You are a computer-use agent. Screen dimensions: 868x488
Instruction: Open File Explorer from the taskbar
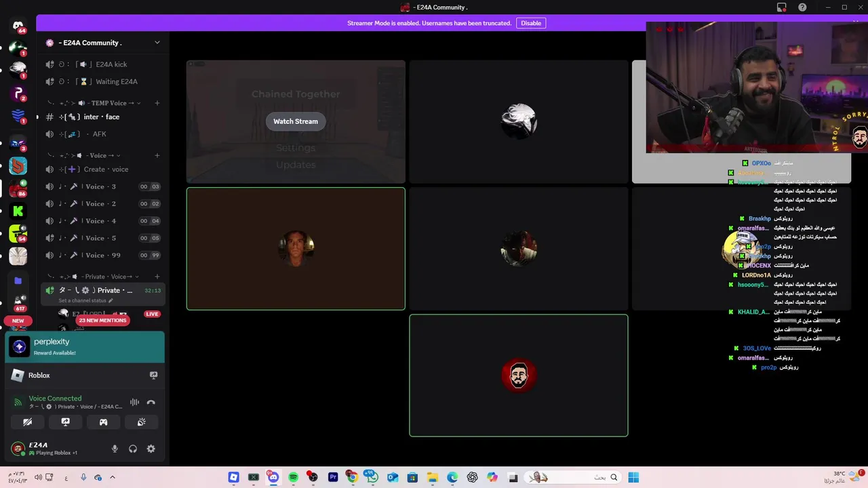(x=433, y=477)
